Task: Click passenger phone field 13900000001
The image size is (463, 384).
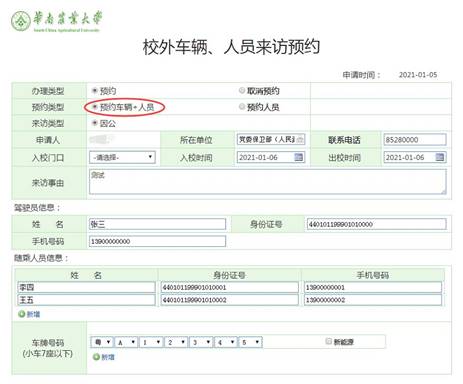Action: 373,287
